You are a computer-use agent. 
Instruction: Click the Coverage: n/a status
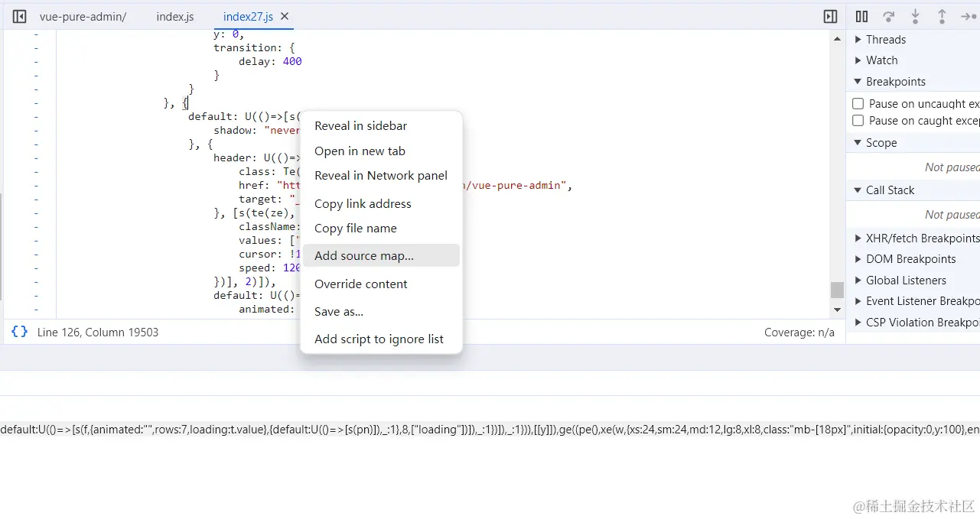coord(799,332)
